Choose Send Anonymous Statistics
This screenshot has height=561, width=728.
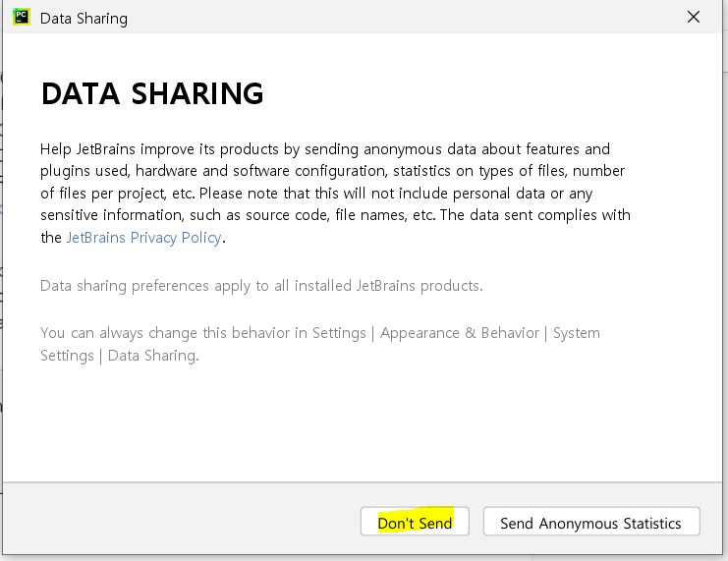pyautogui.click(x=590, y=523)
